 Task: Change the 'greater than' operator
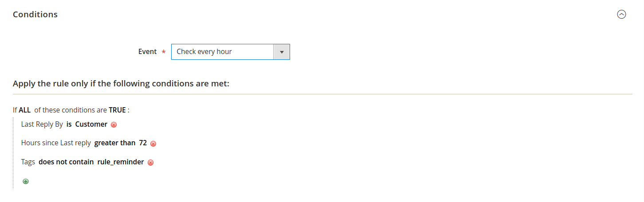(114, 143)
